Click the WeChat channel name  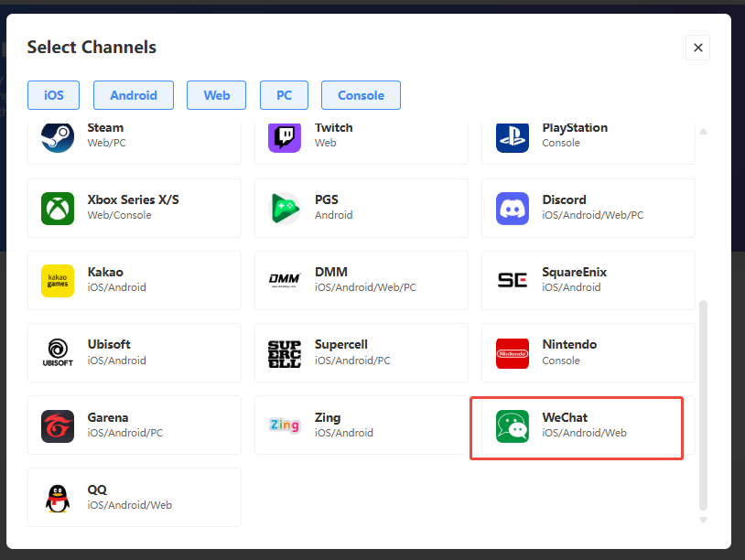click(565, 417)
